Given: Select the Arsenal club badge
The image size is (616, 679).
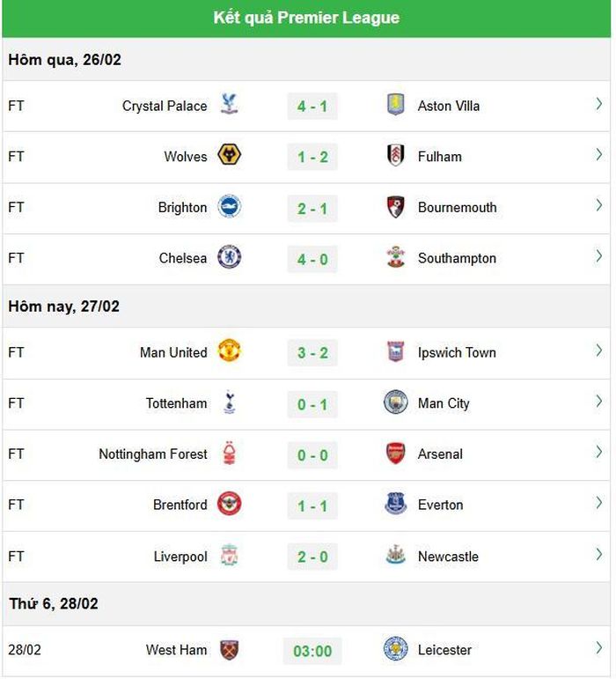Looking at the screenshot, I should point(395,453).
